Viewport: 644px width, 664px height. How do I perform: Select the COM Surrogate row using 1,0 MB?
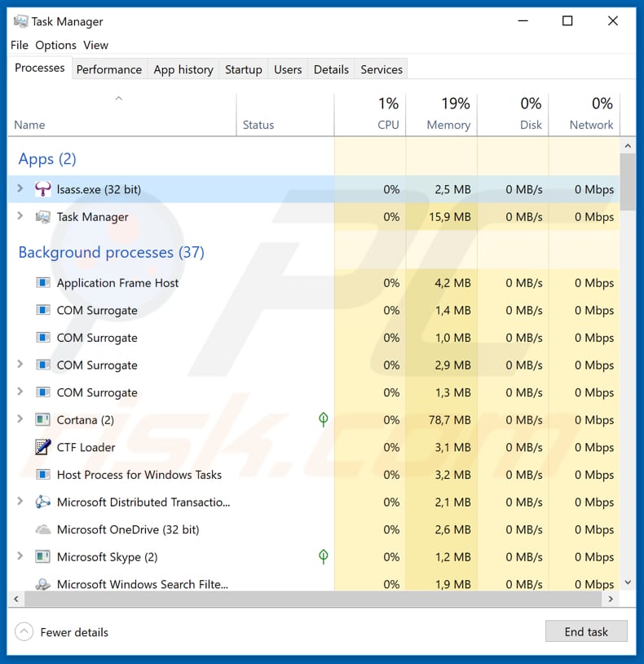click(314, 338)
